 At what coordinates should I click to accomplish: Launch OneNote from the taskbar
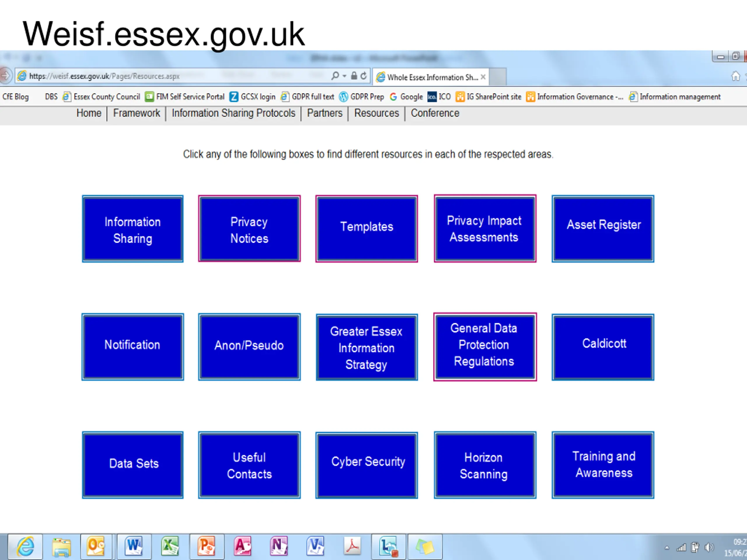(278, 546)
